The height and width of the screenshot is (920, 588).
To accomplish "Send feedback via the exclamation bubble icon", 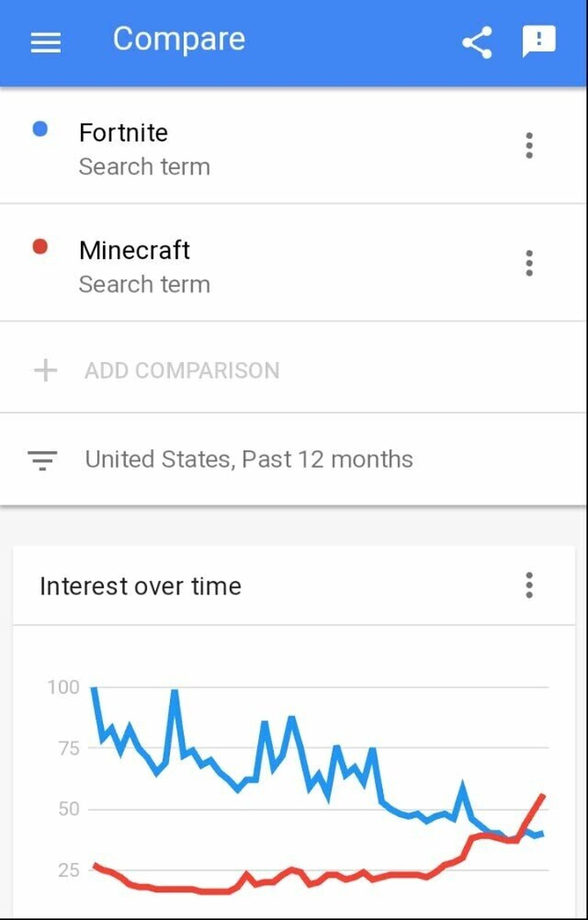I will click(x=539, y=41).
